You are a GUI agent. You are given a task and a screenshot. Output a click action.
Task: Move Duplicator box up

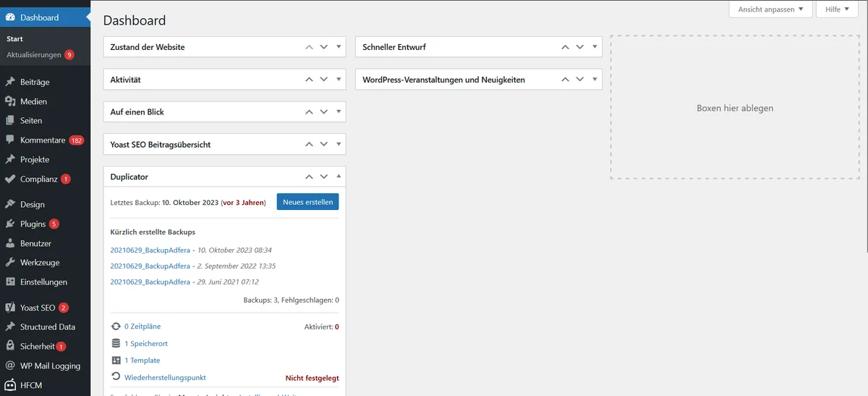click(x=309, y=177)
